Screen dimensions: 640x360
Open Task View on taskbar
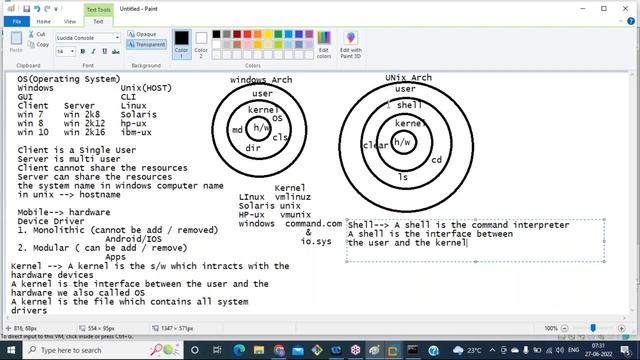tap(217, 350)
